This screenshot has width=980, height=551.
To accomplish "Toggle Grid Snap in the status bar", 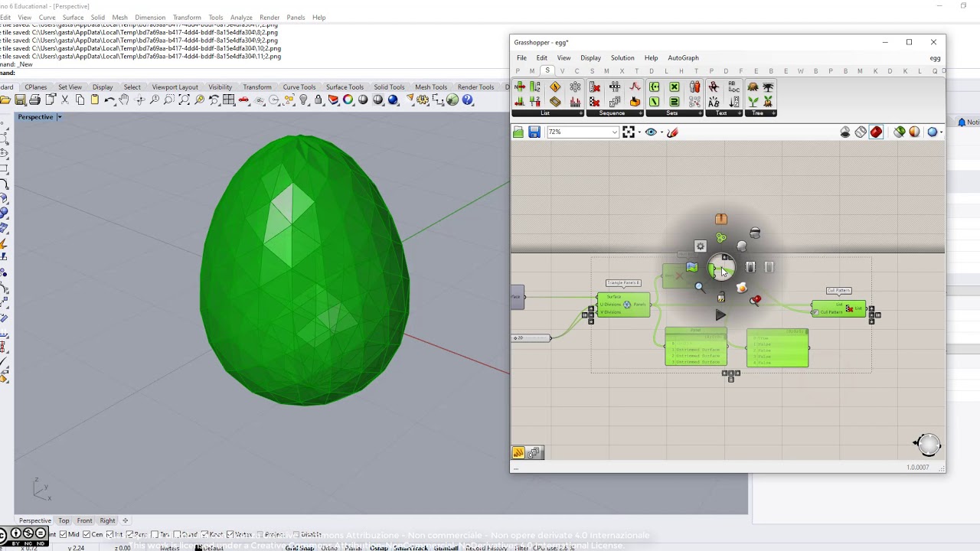I will (x=300, y=547).
